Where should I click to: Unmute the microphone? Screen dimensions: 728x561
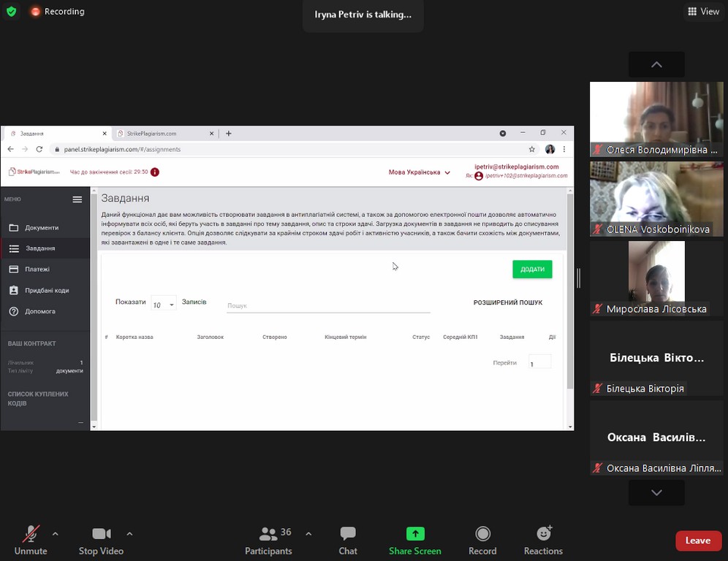click(31, 535)
